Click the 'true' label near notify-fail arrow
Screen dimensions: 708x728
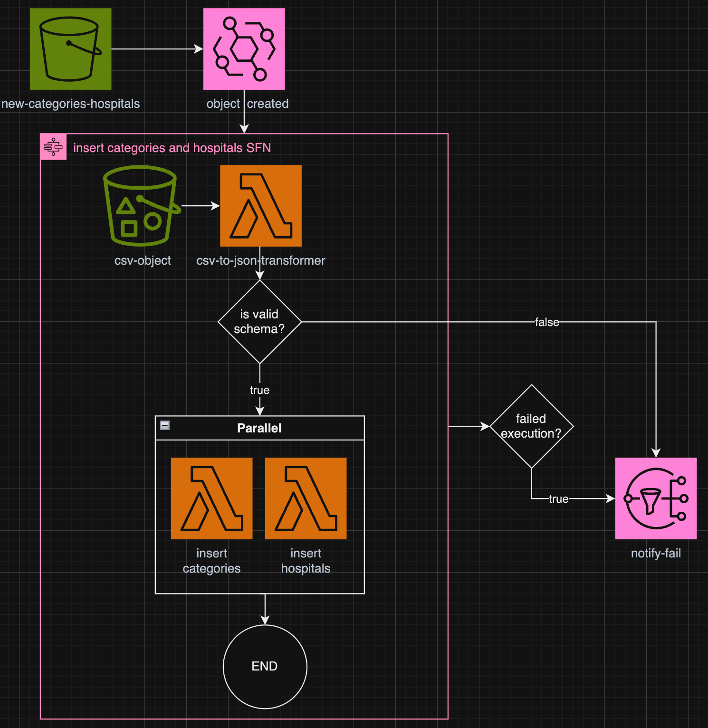(559, 499)
